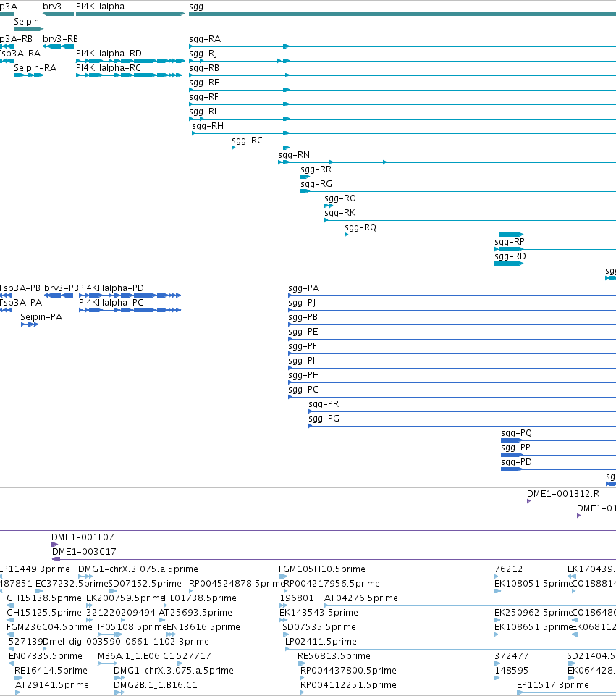Click the DME1-001F07 feature
Image resolution: width=616 pixels, height=696 pixels.
pyautogui.click(x=334, y=545)
